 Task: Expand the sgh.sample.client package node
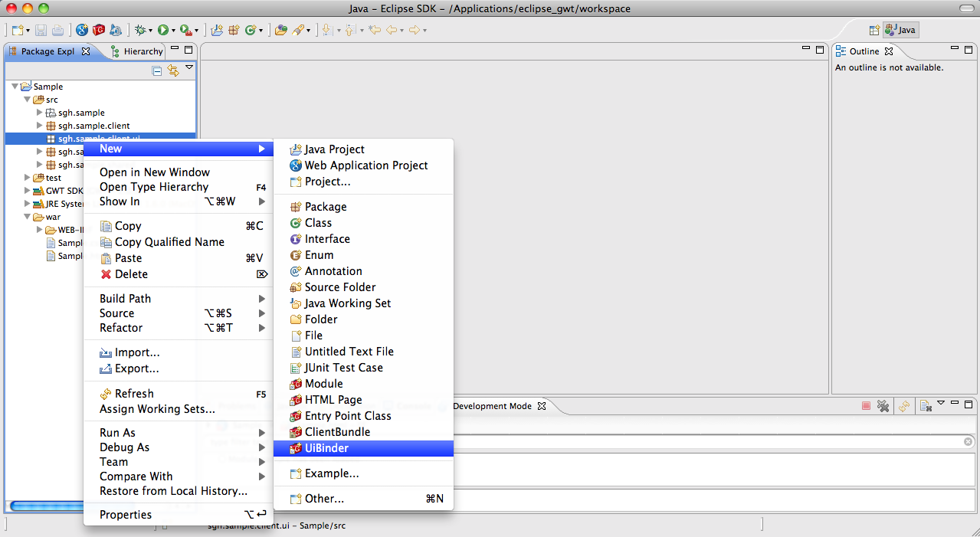[40, 126]
